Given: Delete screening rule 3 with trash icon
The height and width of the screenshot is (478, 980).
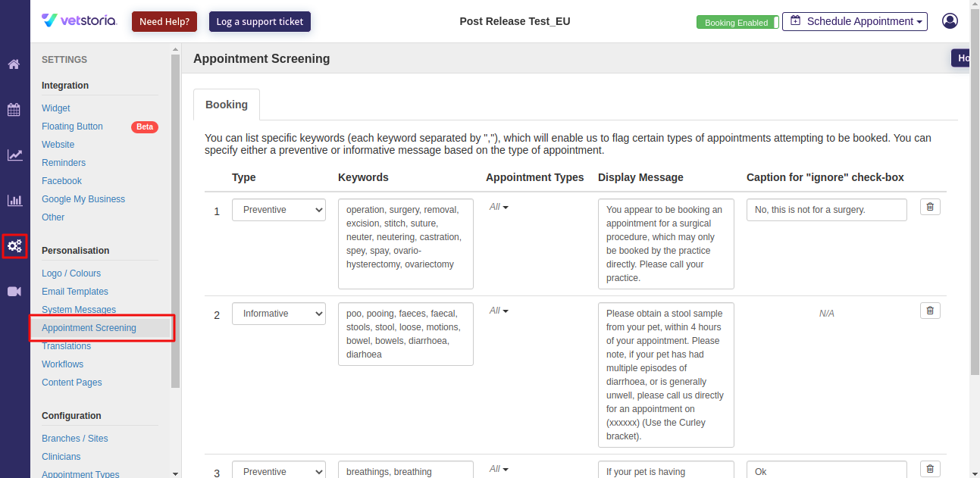Looking at the screenshot, I should click(930, 469).
